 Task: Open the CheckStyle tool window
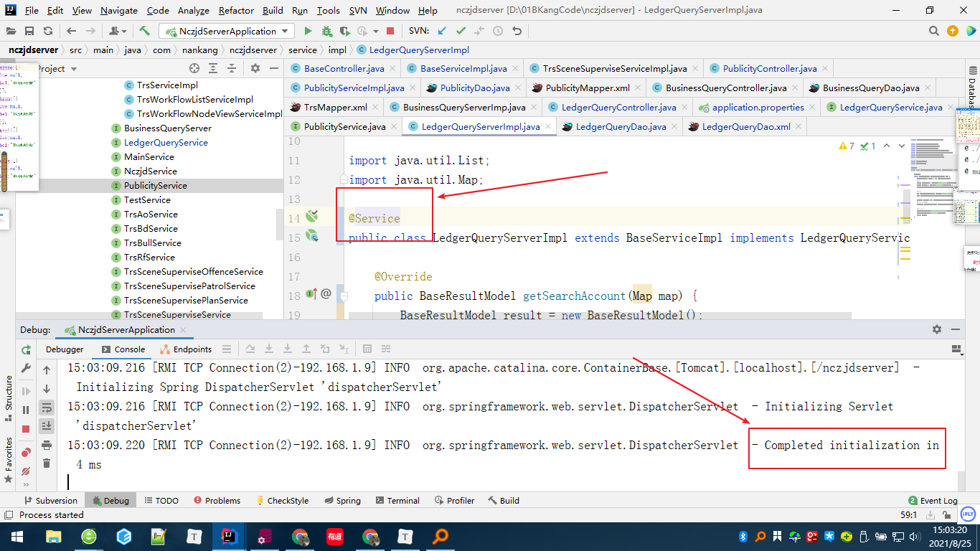click(x=281, y=501)
